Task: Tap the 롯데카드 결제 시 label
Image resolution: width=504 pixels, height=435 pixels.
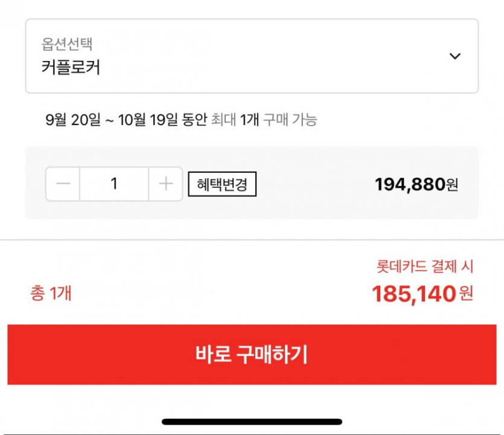Action: point(425,266)
